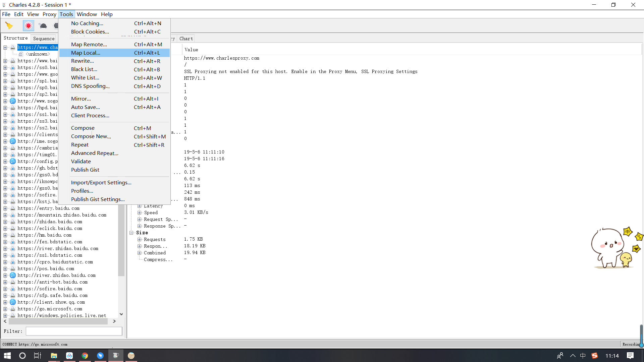
Task: Click the Filter text field
Action: (74, 331)
